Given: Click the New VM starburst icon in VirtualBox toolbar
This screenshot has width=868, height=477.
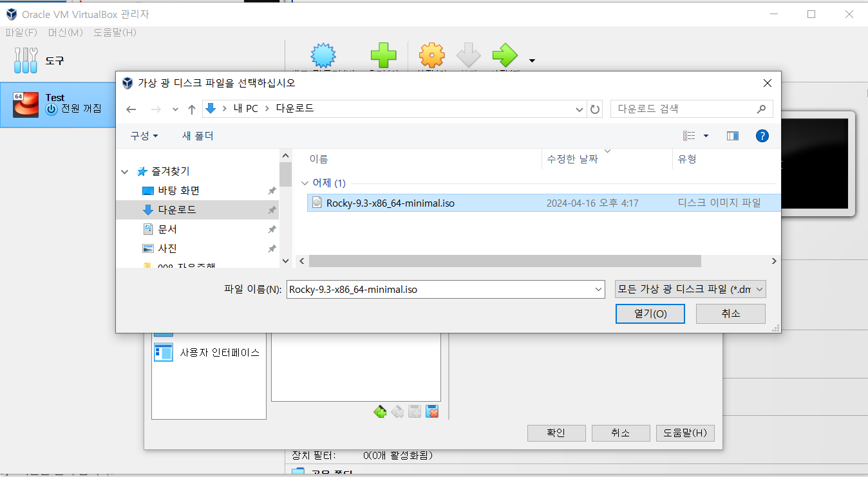Looking at the screenshot, I should pyautogui.click(x=323, y=57).
